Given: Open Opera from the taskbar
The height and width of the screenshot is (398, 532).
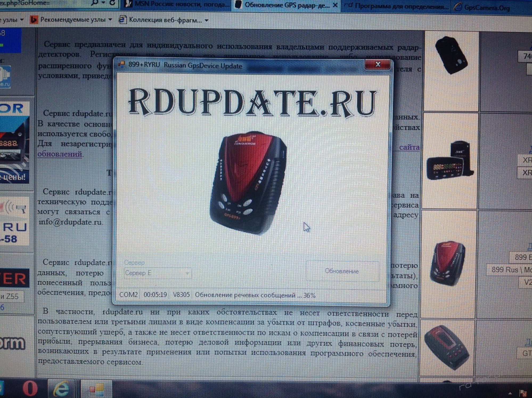Looking at the screenshot, I should pyautogui.click(x=30, y=388).
